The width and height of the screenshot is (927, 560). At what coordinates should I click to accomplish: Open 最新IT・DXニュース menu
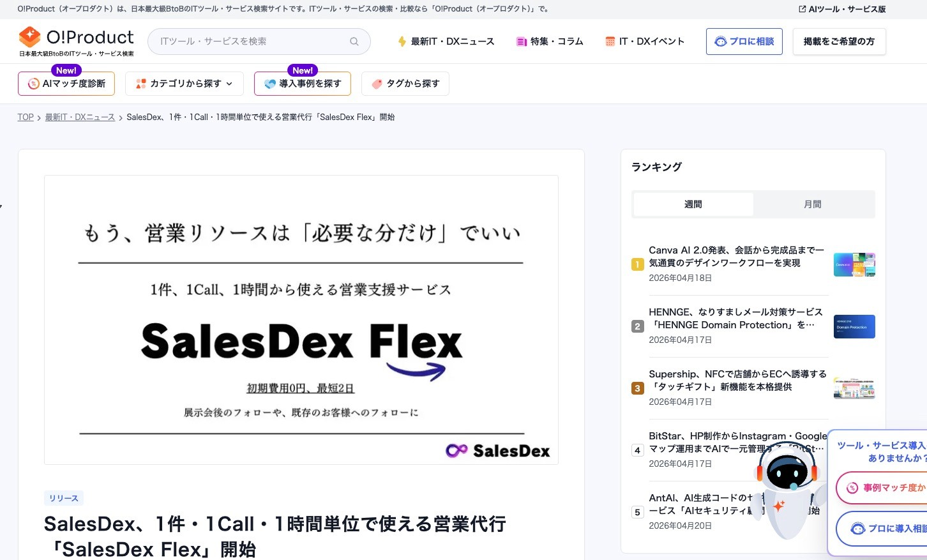tap(446, 42)
